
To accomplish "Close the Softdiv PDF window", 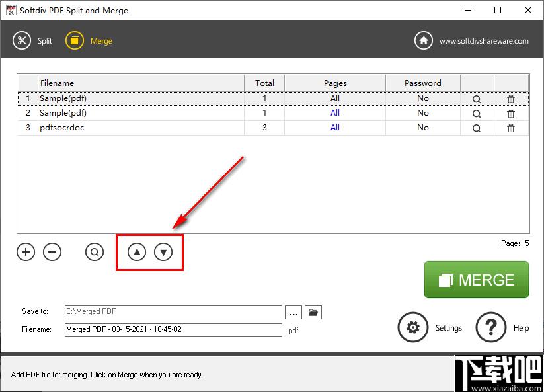I will coord(527,10).
